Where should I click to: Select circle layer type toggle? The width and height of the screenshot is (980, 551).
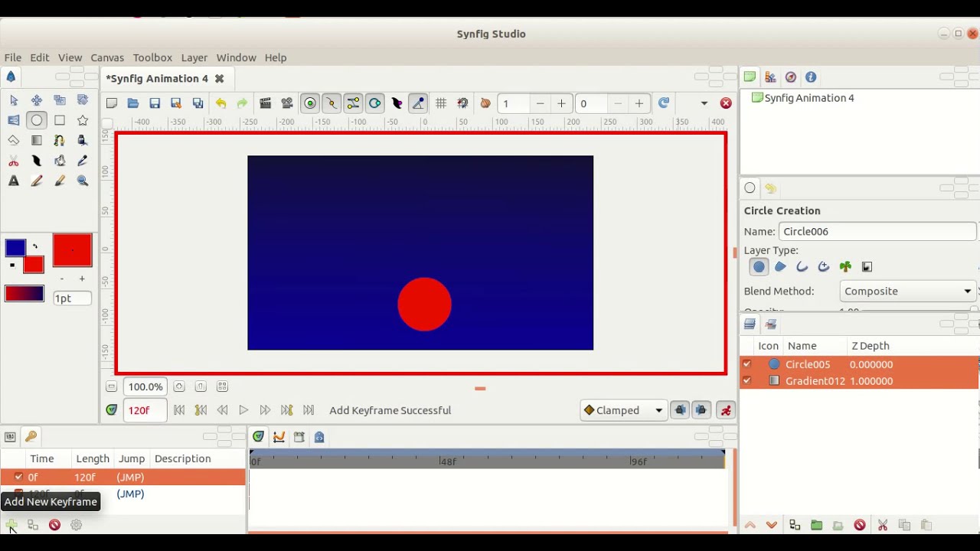(759, 266)
